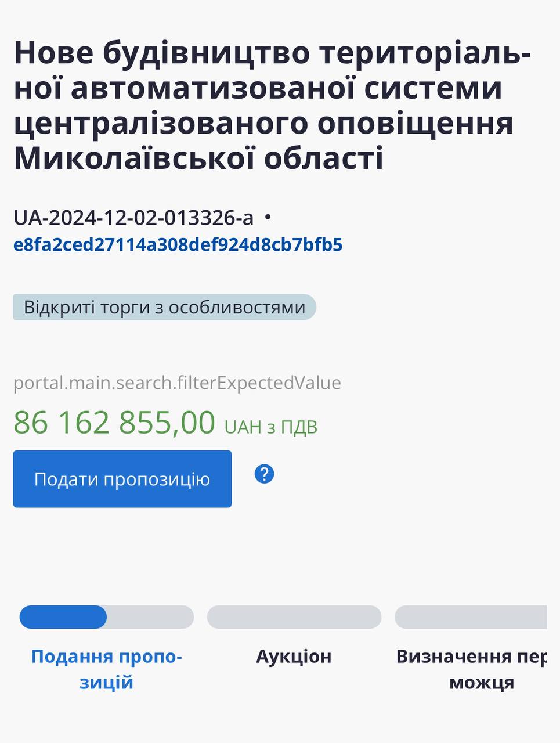Click "Миколаївської області" in the title
This screenshot has width=560, height=743.
(198, 158)
